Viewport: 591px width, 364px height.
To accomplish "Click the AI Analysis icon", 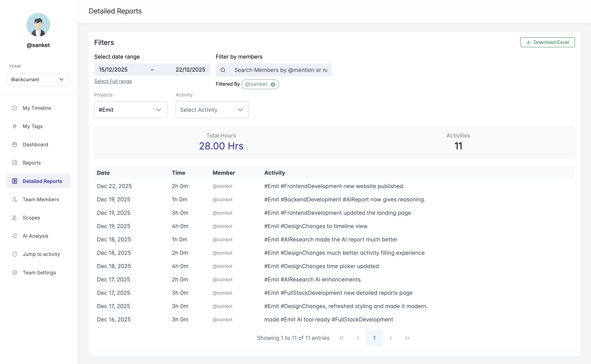I will coord(15,236).
